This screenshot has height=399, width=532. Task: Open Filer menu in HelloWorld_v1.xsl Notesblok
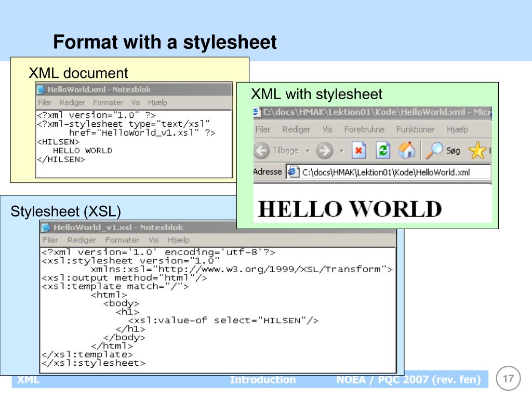pos(50,240)
